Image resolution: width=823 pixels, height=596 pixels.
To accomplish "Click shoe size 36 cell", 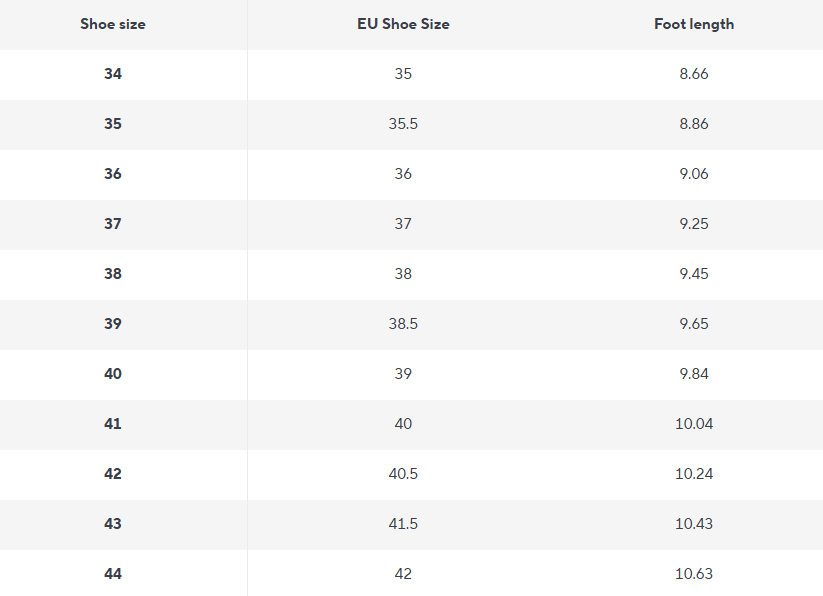I will tap(113, 174).
